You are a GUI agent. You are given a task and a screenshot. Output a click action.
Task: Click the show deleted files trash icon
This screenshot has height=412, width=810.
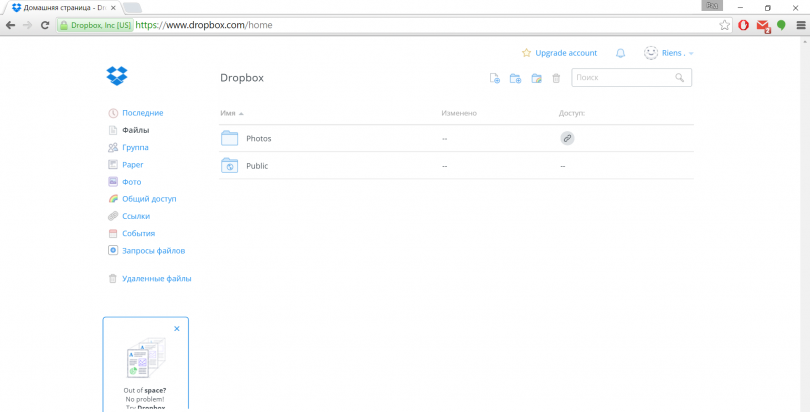[x=556, y=78]
